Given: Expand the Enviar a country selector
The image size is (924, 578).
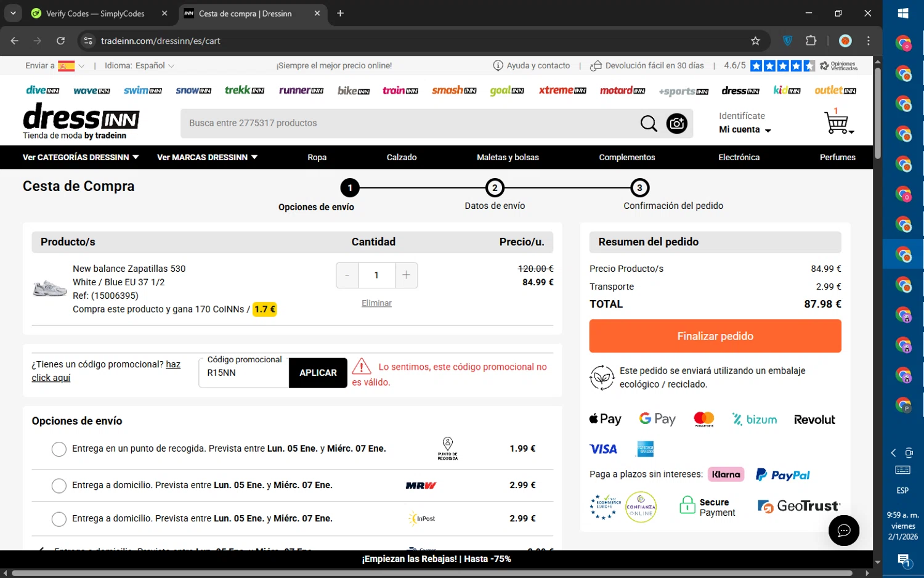Looking at the screenshot, I should (x=55, y=65).
